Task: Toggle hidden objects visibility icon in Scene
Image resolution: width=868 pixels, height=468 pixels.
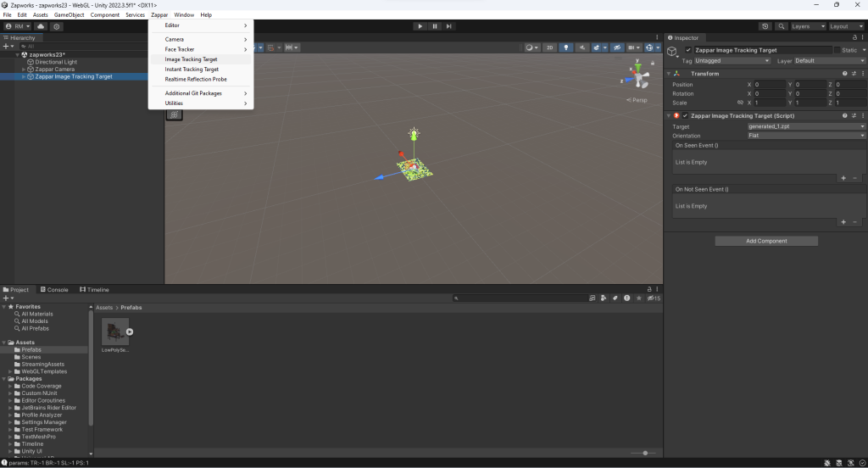Action: (617, 47)
